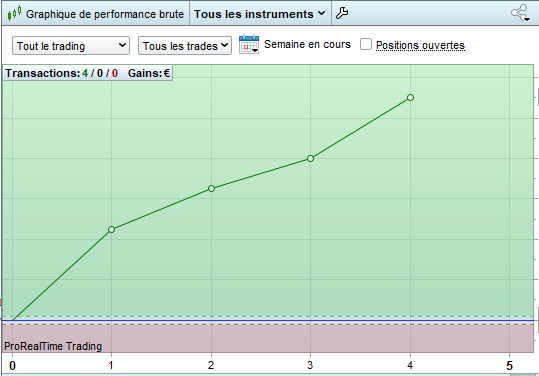Expand the Tous les trades combo box

coord(185,46)
